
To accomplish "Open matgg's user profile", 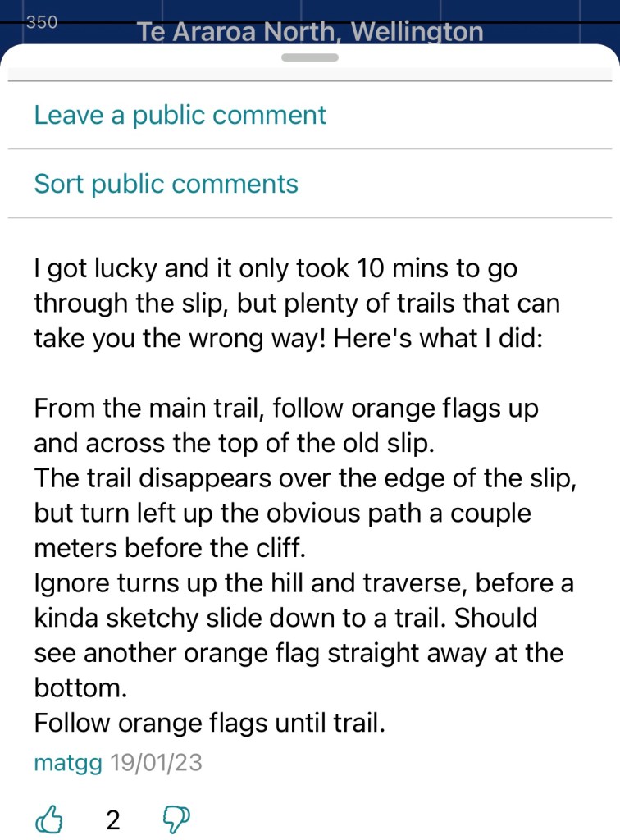I will (68, 763).
